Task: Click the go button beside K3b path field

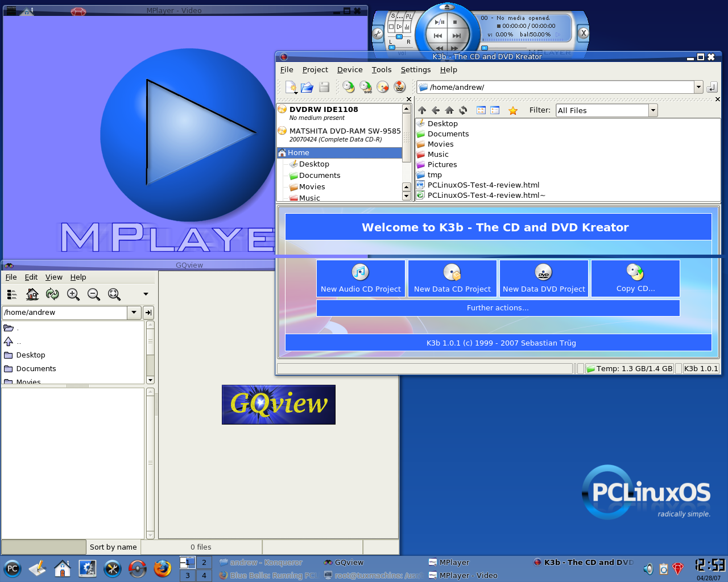Action: click(x=712, y=87)
